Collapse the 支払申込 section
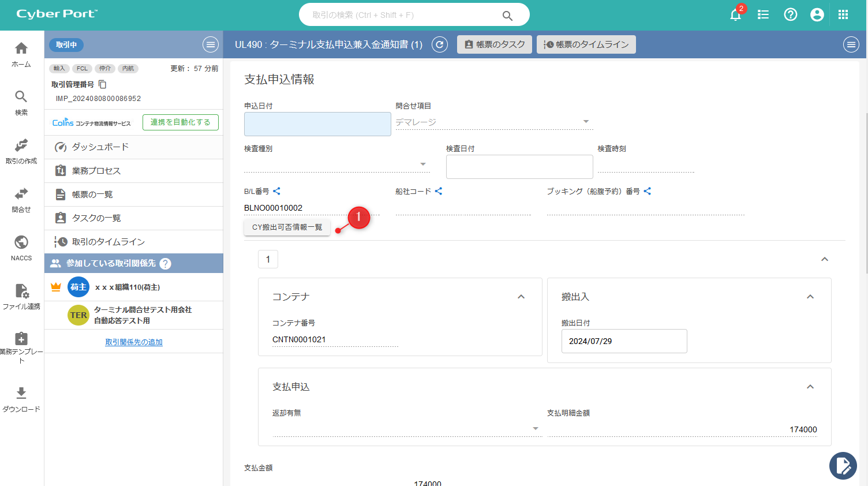Screen dimensions: 868x486 (810, 387)
